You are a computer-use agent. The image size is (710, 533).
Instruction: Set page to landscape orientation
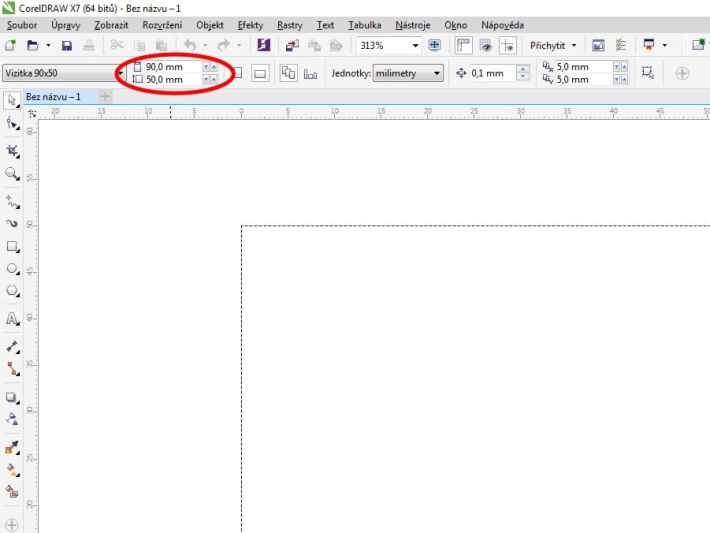pos(260,73)
